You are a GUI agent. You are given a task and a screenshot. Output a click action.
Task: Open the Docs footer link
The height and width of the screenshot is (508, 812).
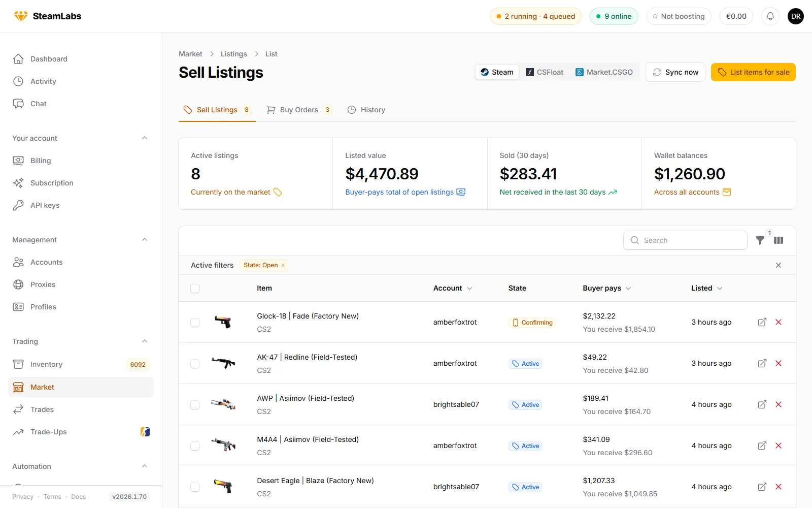click(78, 497)
